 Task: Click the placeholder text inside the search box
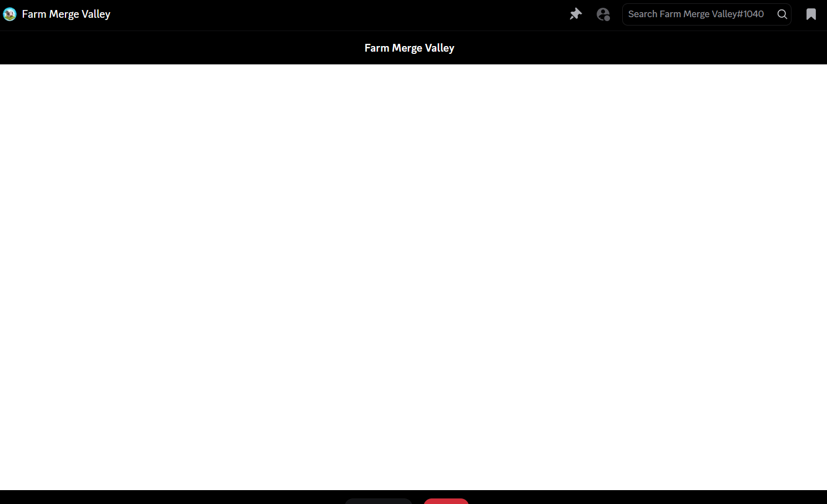pos(695,14)
